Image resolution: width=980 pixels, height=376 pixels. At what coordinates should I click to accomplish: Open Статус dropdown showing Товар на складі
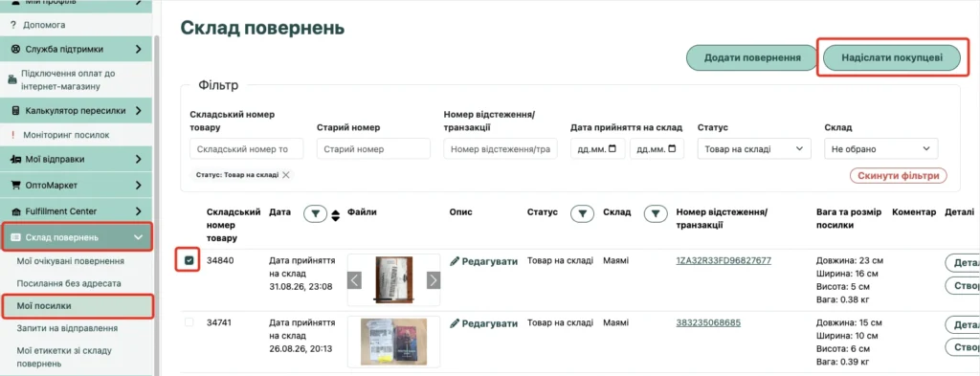pyautogui.click(x=754, y=149)
